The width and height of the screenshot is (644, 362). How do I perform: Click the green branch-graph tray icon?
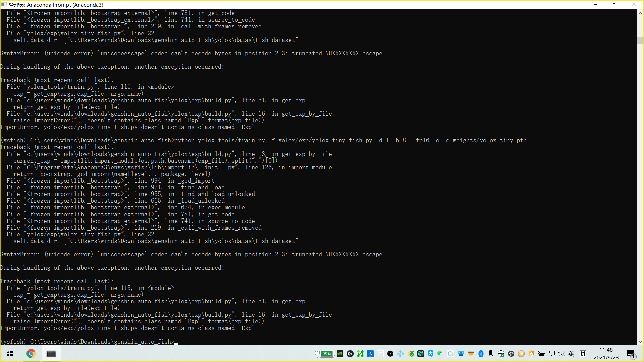coord(360,354)
